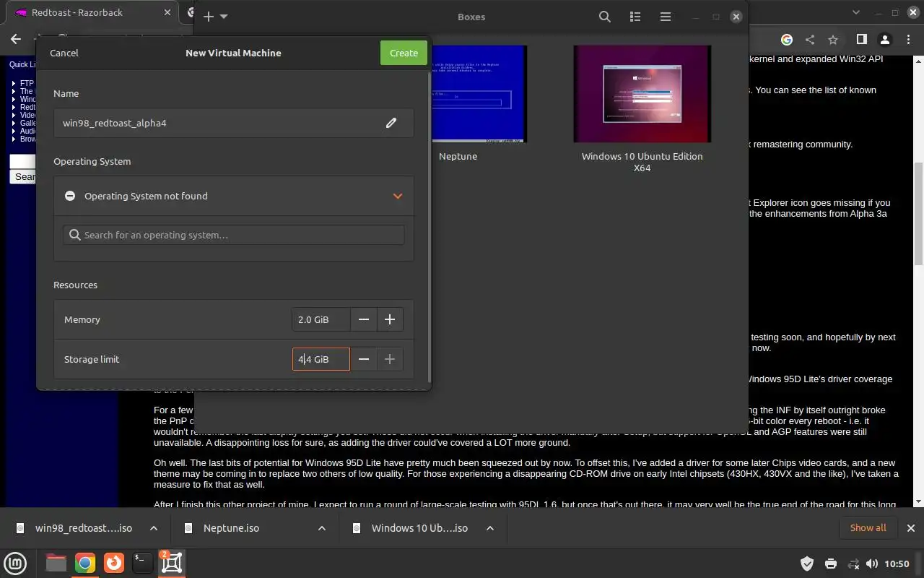Increase Memory with the plus button
Screen dimensions: 924x578
(x=390, y=319)
